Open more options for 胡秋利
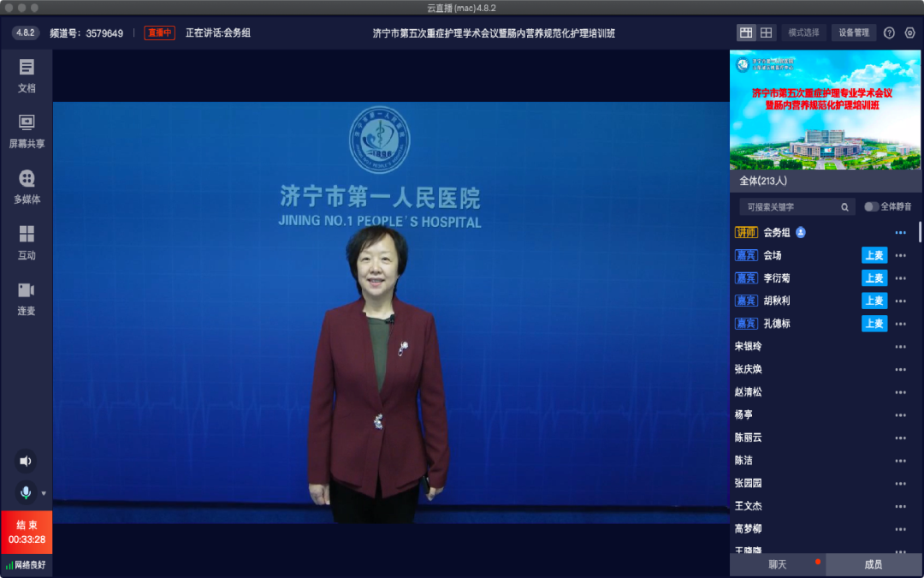Viewport: 924px width, 578px height. tap(900, 301)
